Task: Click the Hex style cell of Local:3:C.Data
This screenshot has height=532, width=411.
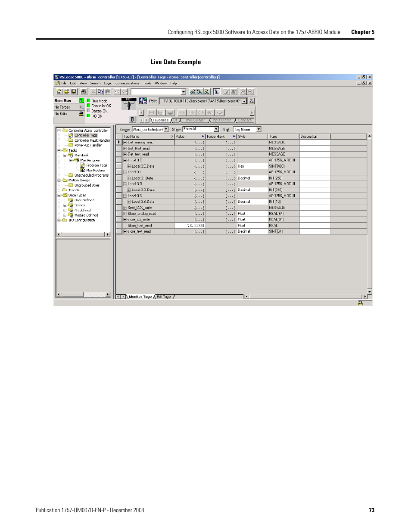Action: tap(252, 166)
